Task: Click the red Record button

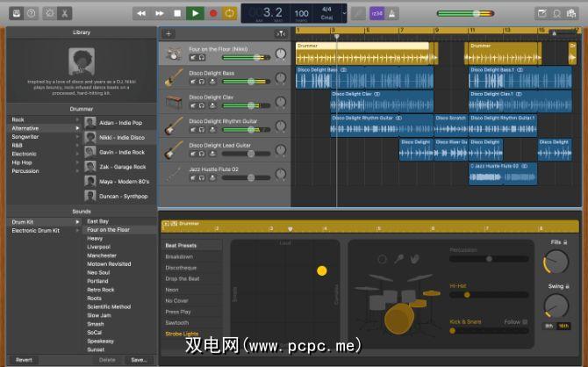Action: tap(213, 14)
